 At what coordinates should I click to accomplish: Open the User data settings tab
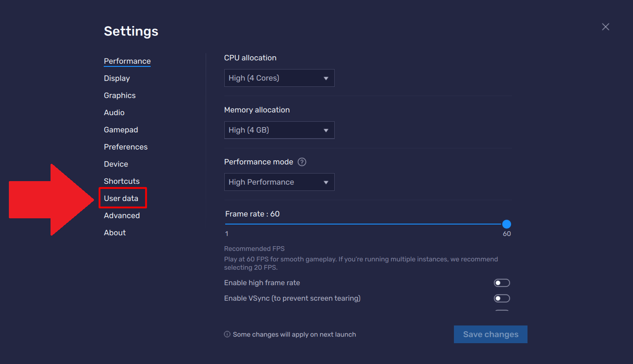click(x=121, y=198)
